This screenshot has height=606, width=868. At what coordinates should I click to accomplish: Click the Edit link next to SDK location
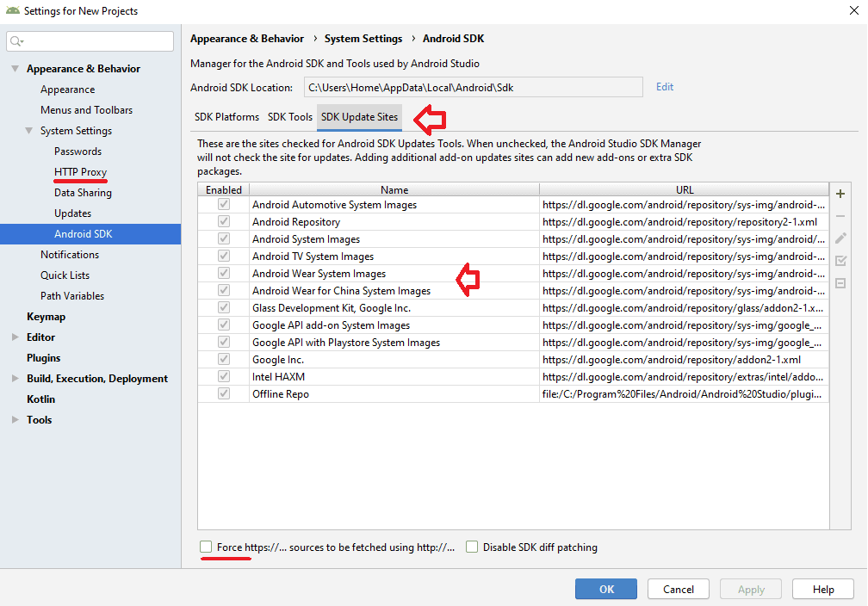664,87
